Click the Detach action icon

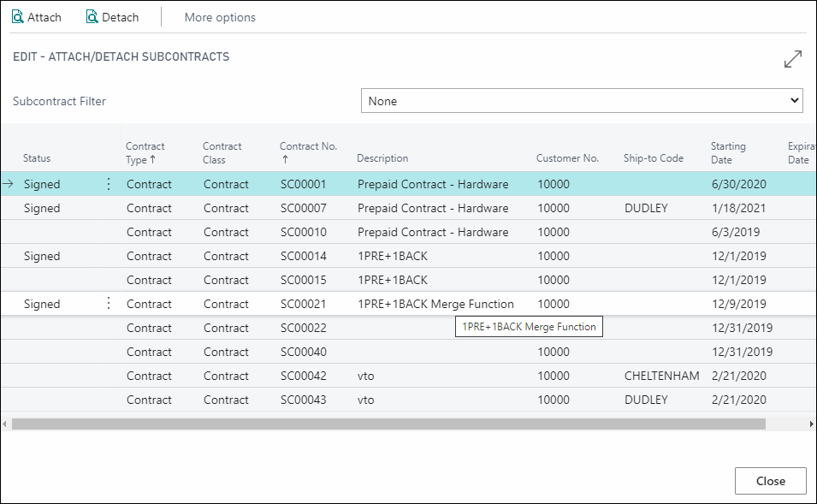pos(92,17)
